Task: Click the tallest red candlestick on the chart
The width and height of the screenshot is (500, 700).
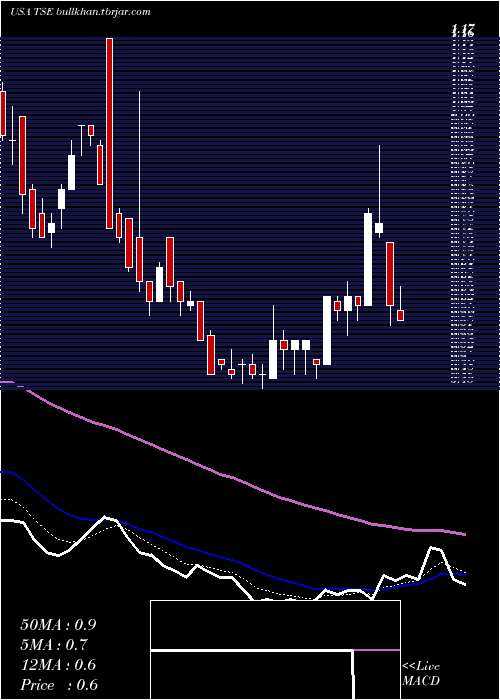Action: [x=109, y=133]
